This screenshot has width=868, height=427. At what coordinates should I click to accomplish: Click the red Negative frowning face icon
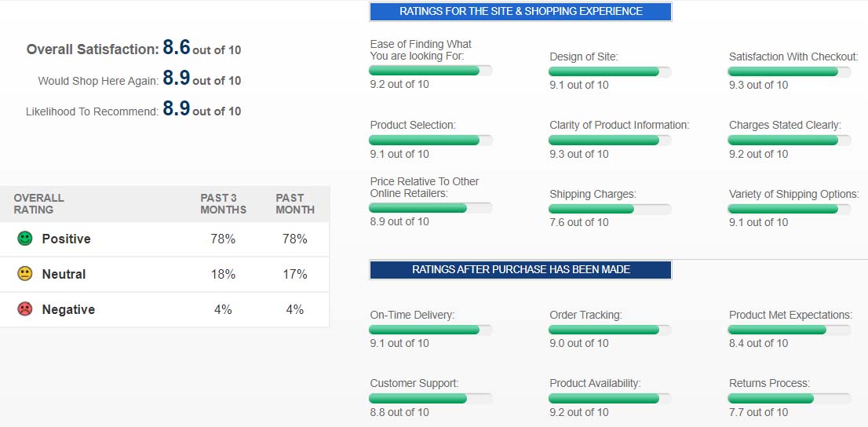point(25,309)
